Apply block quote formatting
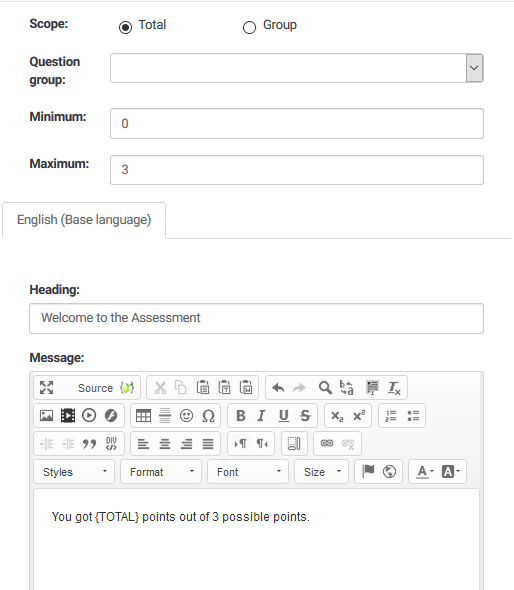 (x=89, y=444)
